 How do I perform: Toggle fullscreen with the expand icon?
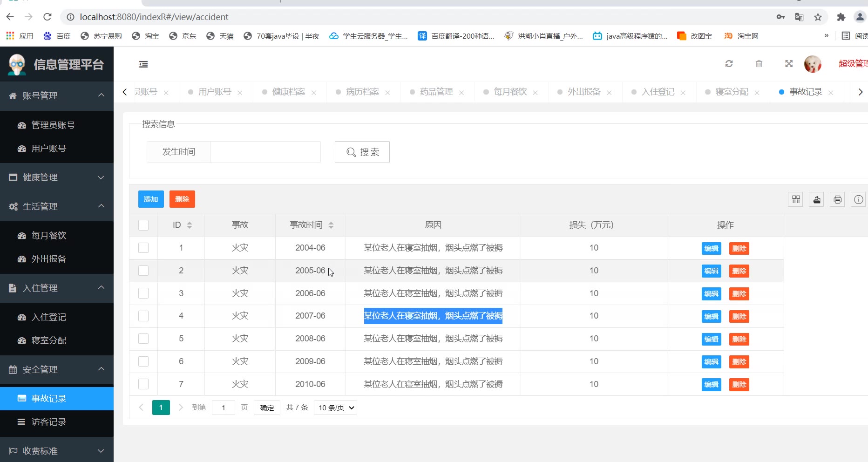[x=788, y=64]
